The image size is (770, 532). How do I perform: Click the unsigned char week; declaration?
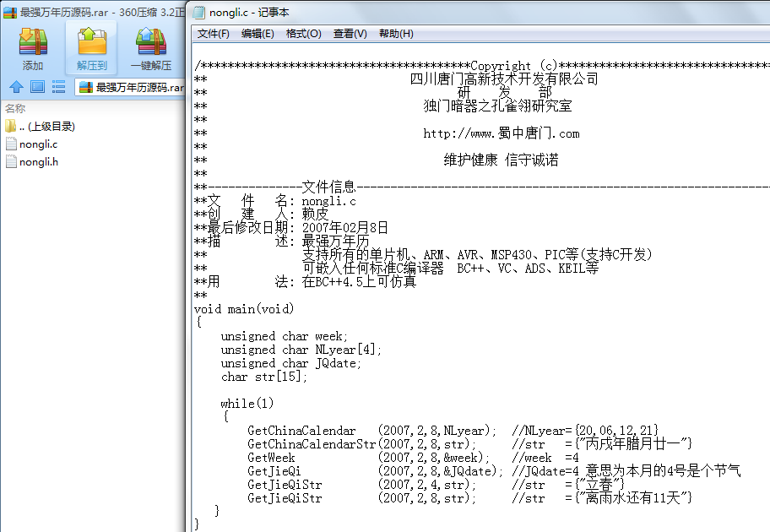point(285,336)
